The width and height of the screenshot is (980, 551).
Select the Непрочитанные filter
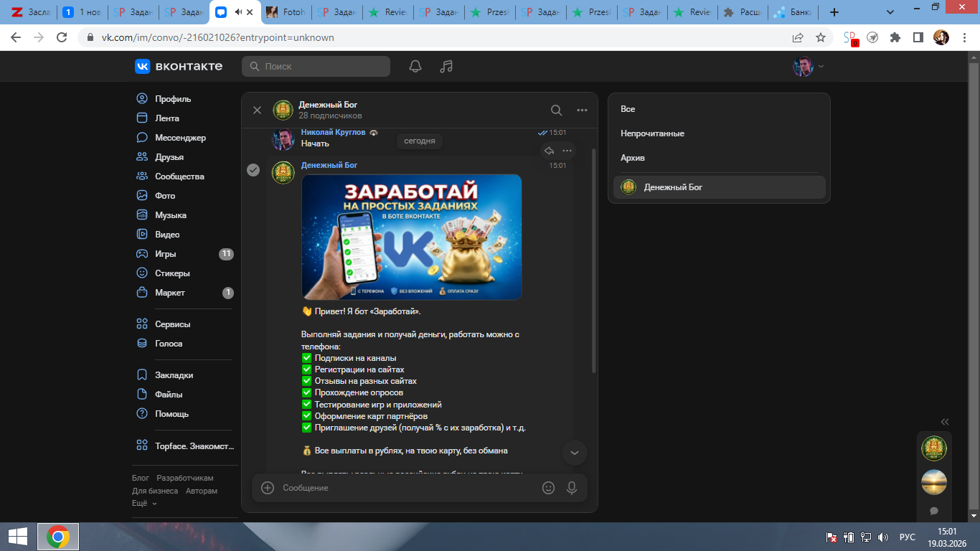[x=652, y=133]
